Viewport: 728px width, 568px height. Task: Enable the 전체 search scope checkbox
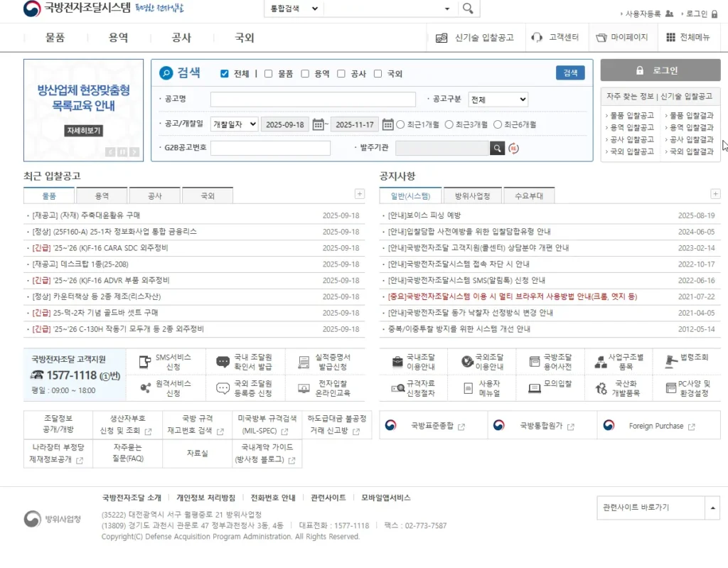(x=224, y=73)
